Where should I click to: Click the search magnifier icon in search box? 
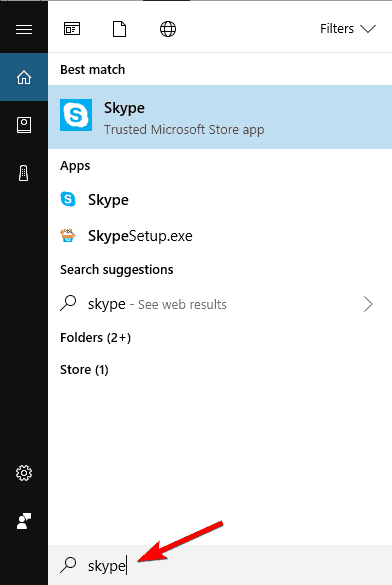click(68, 565)
